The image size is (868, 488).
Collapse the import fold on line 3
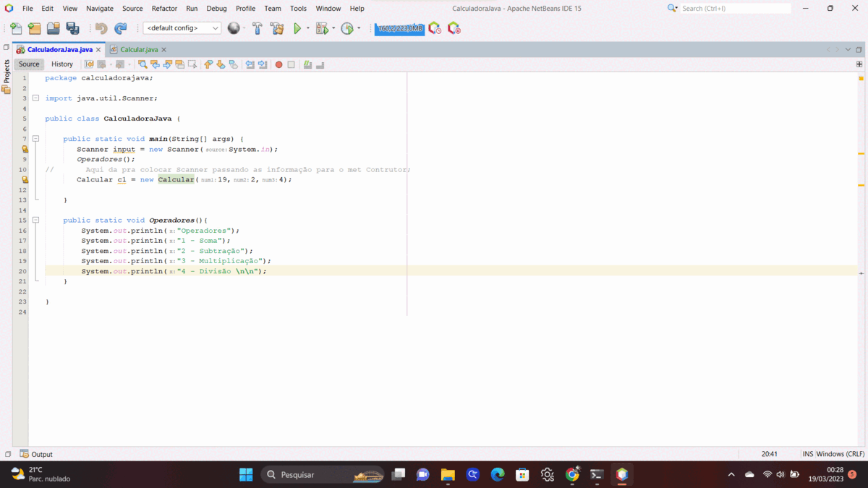pos(35,98)
